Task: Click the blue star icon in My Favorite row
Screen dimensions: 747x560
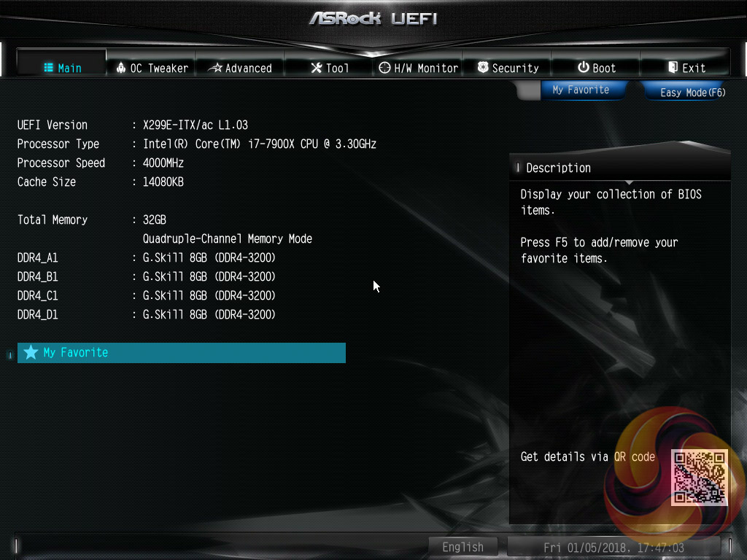Action: [x=31, y=352]
